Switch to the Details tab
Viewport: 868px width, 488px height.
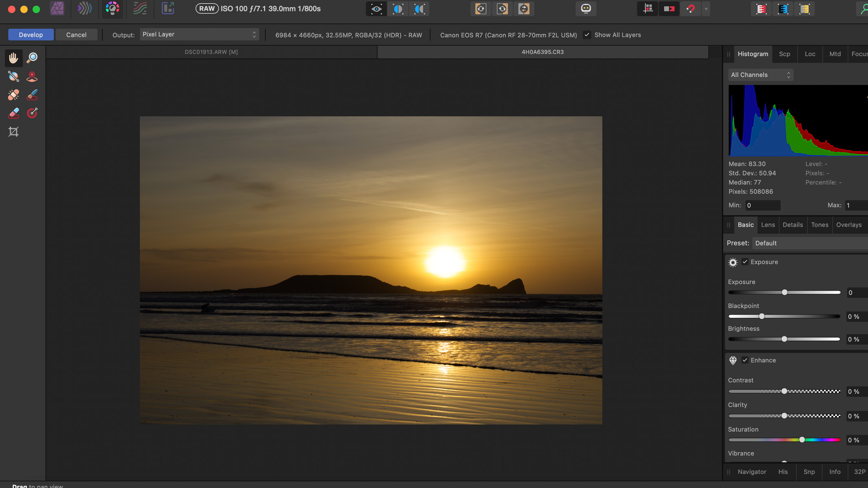(x=792, y=224)
